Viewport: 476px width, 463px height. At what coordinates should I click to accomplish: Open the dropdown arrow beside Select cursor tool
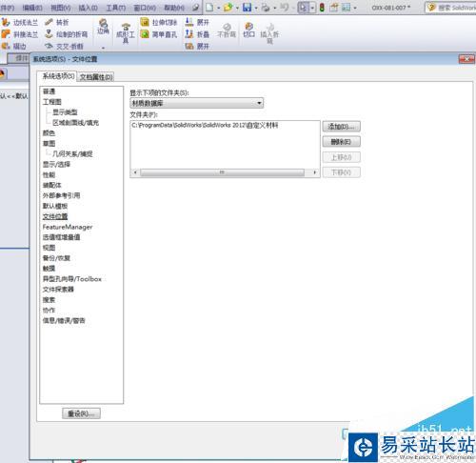(x=312, y=8)
